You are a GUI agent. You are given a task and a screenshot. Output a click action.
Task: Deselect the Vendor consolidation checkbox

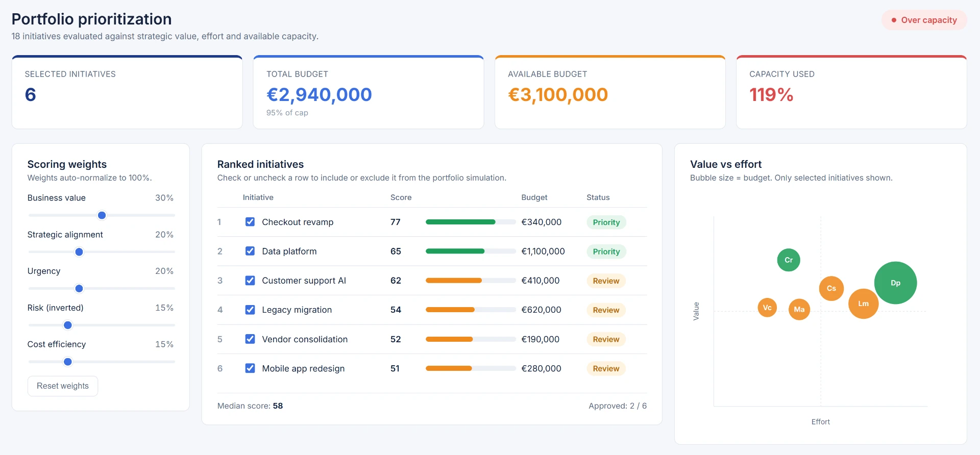250,339
